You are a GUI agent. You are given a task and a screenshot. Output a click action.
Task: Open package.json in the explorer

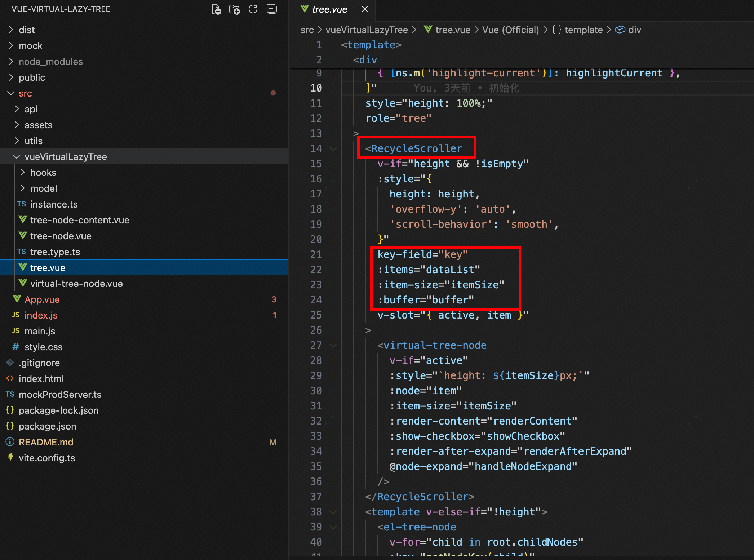point(48,426)
